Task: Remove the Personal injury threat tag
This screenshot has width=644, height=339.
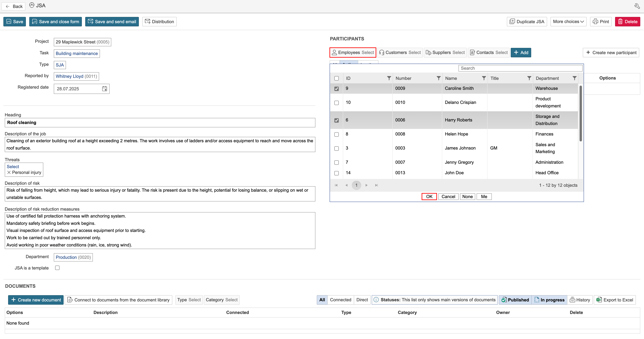Action: click(x=9, y=173)
